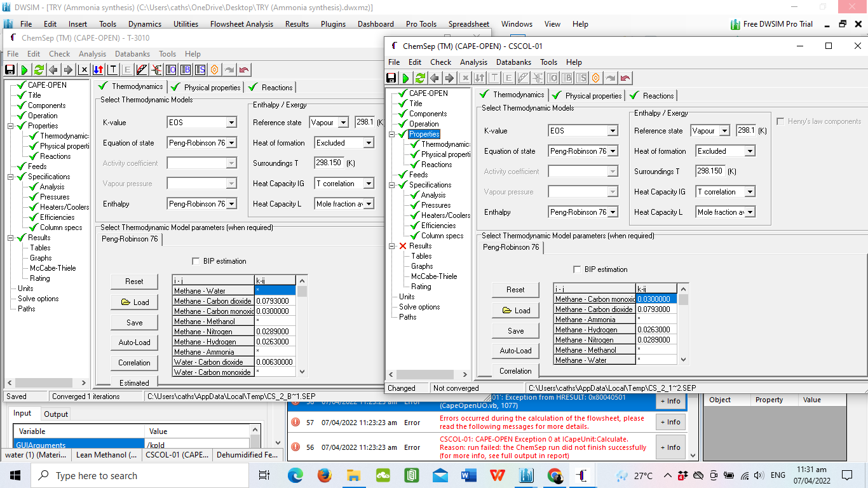
Task: Go back with the left arrow in CSCOL-01 toolbar
Action: pyautogui.click(x=435, y=78)
